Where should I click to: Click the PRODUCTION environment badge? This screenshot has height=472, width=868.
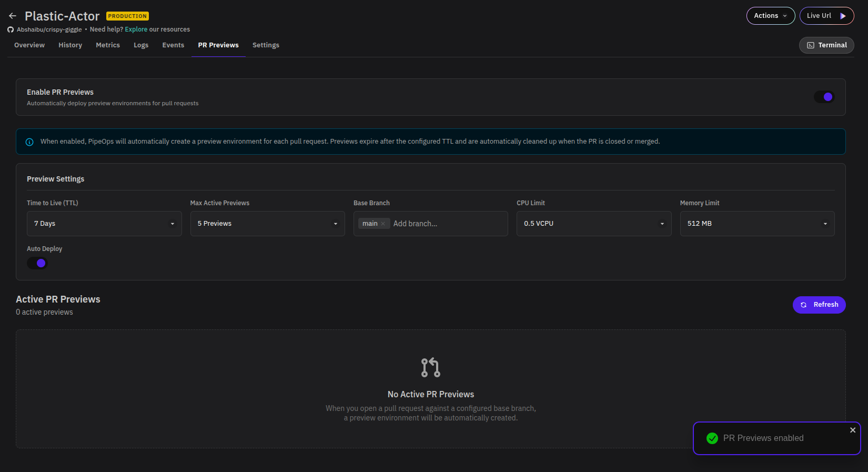[127, 16]
